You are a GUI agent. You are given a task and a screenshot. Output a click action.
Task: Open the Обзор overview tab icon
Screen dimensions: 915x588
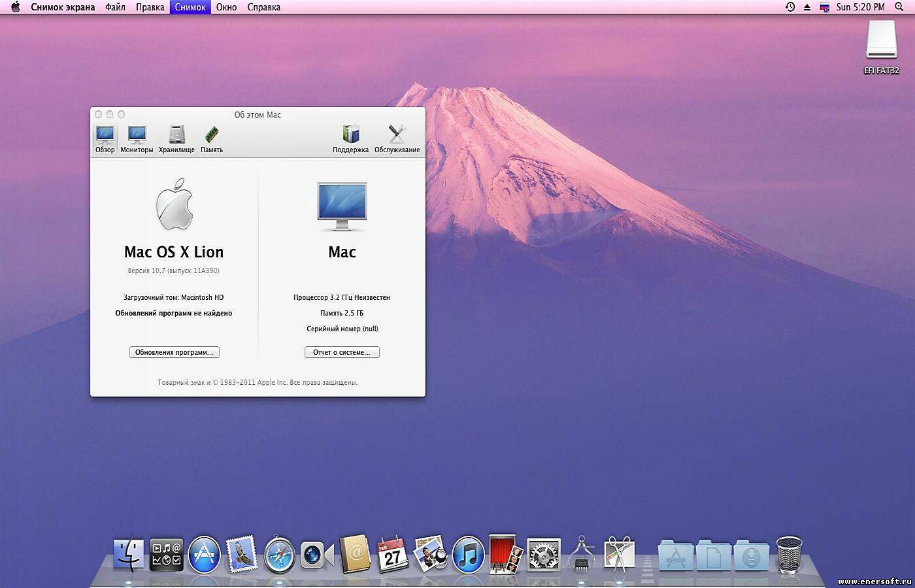105,140
